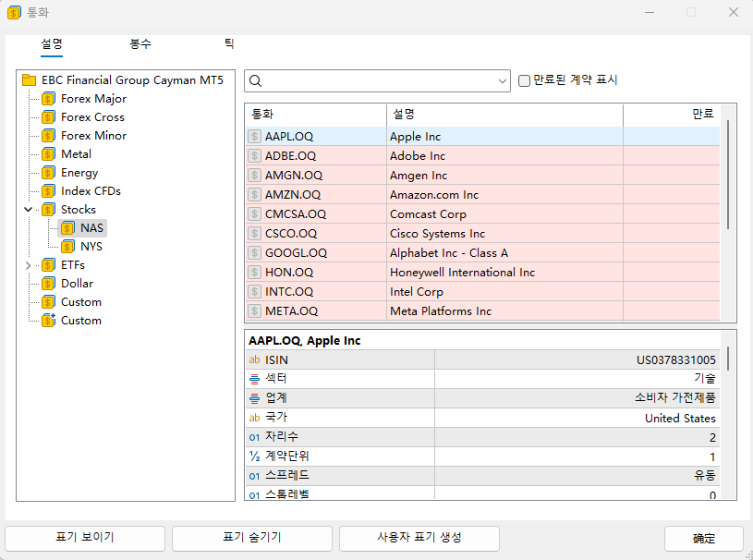Click into the symbol search field
753x560 pixels.
[377, 81]
